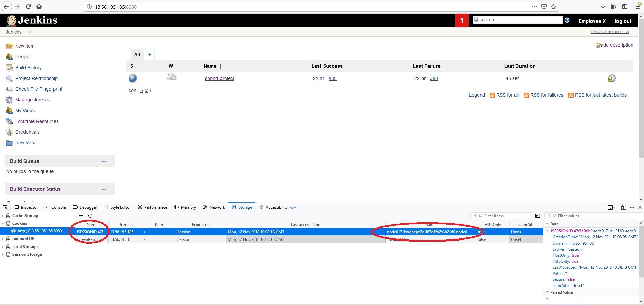The image size is (644, 305).
Task: Add a new cookie with plus icon
Action: (81, 216)
